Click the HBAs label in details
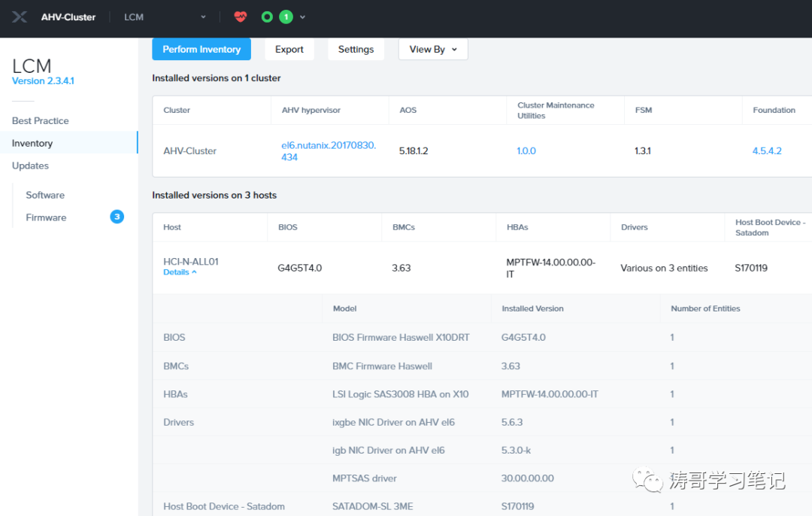Viewport: 812px width, 516px height. [175, 394]
